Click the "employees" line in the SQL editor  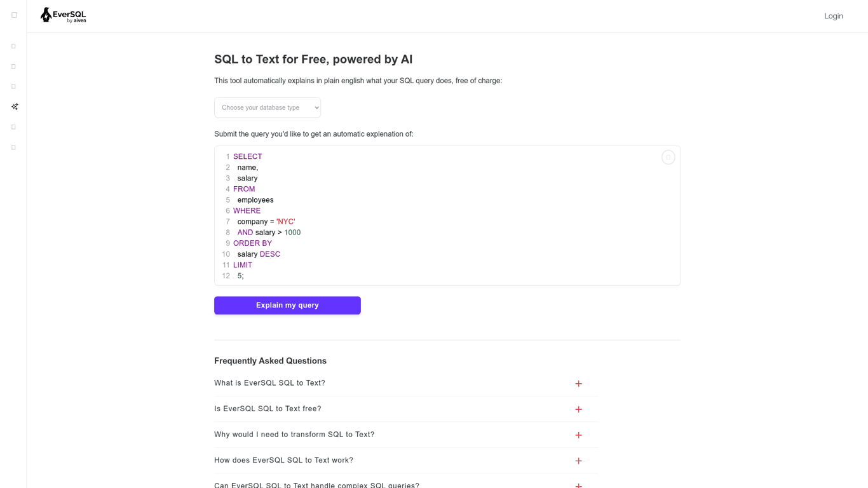pos(255,200)
